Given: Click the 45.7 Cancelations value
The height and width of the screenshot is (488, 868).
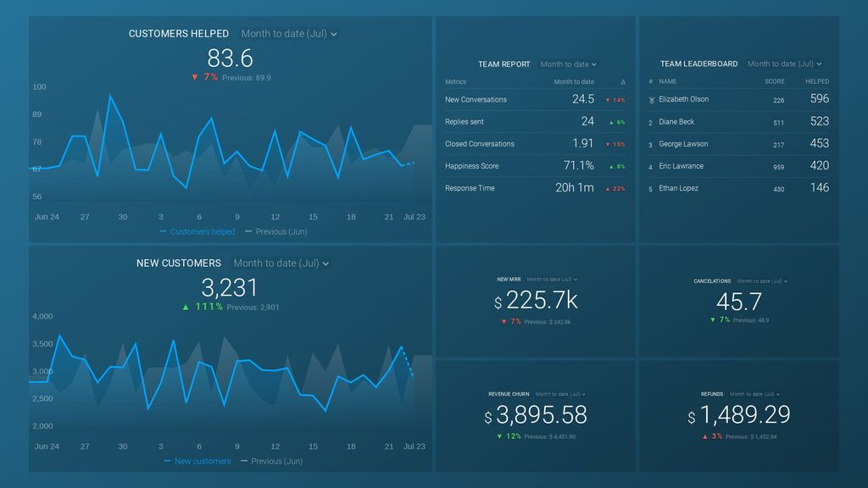Looking at the screenshot, I should [x=739, y=302].
